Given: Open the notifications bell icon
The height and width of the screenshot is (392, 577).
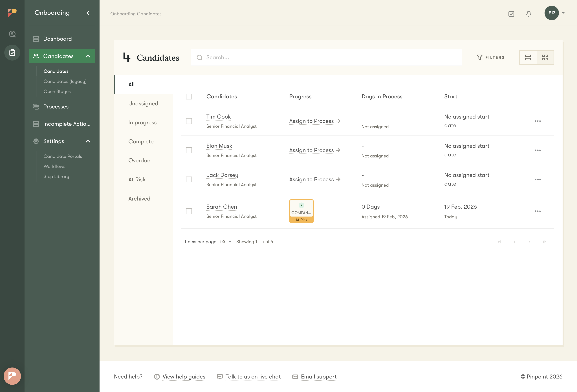Looking at the screenshot, I should [x=528, y=14].
